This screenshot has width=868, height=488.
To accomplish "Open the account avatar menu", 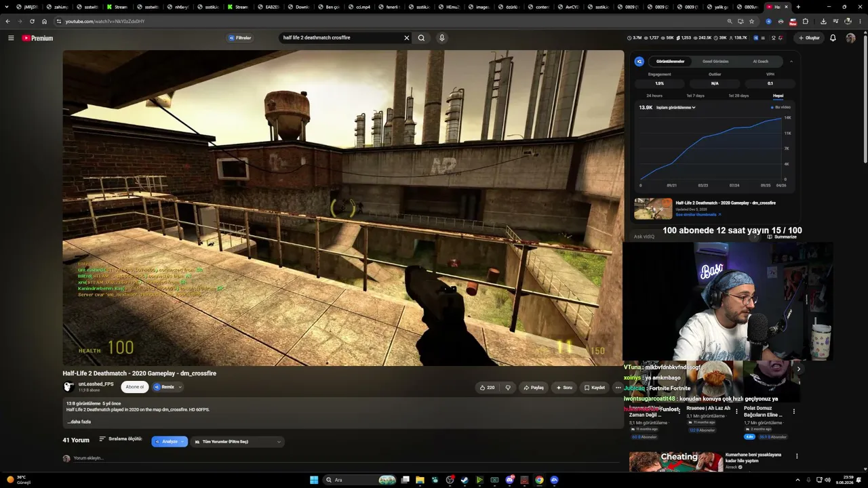I will (850, 38).
